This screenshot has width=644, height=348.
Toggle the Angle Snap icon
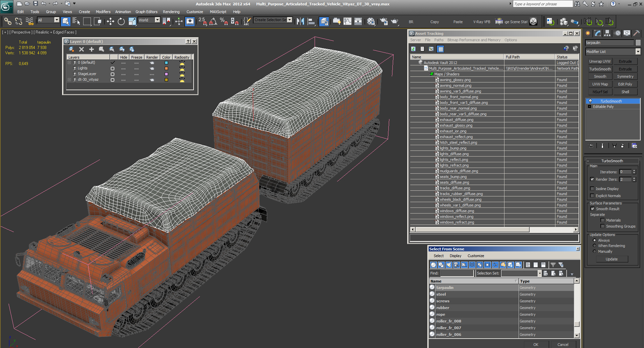point(213,21)
